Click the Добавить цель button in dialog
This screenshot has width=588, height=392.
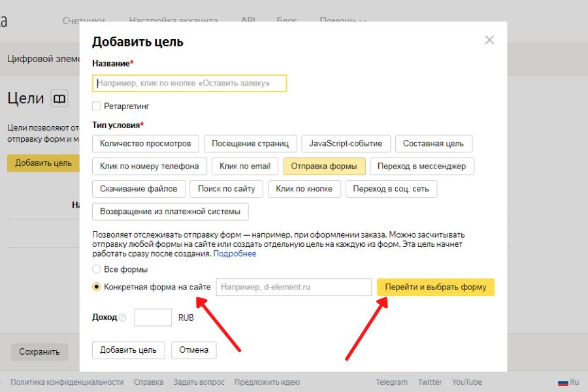[128, 350]
